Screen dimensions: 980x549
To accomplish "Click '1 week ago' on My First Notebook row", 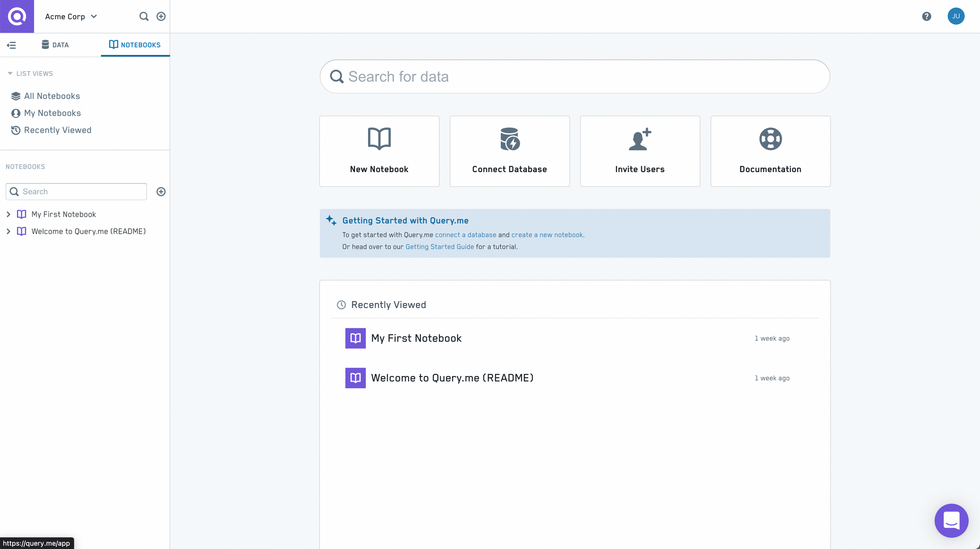I will point(772,339).
